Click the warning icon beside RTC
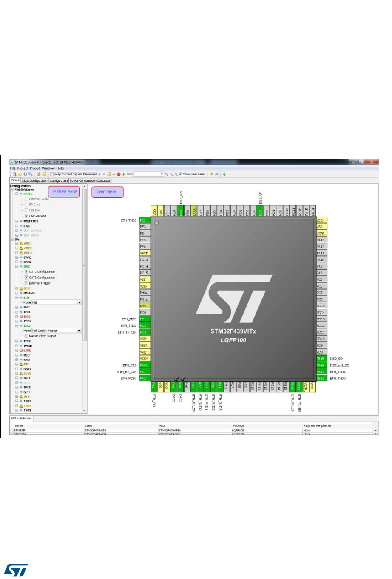The image size is (392, 579). click(x=21, y=364)
